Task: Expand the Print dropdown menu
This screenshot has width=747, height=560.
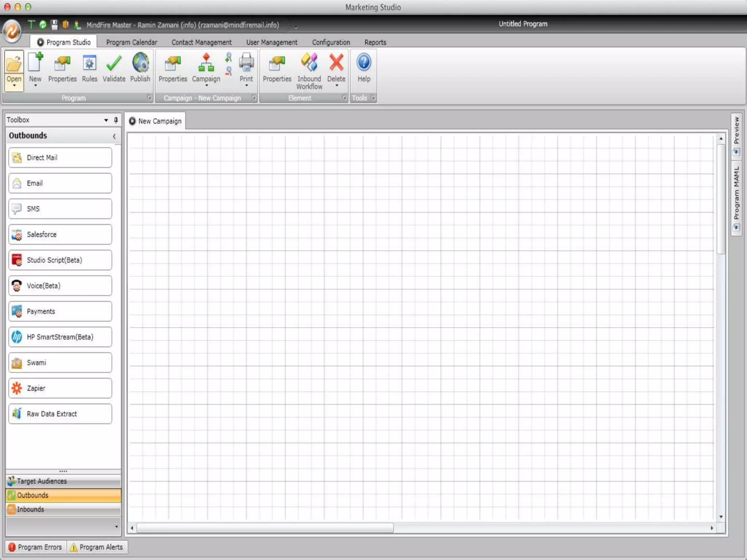Action: pyautogui.click(x=246, y=86)
